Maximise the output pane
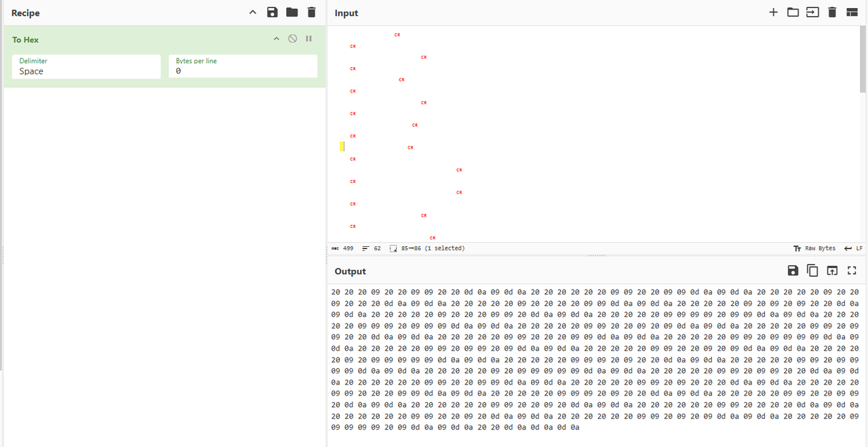This screenshot has height=447, width=868. pos(852,271)
